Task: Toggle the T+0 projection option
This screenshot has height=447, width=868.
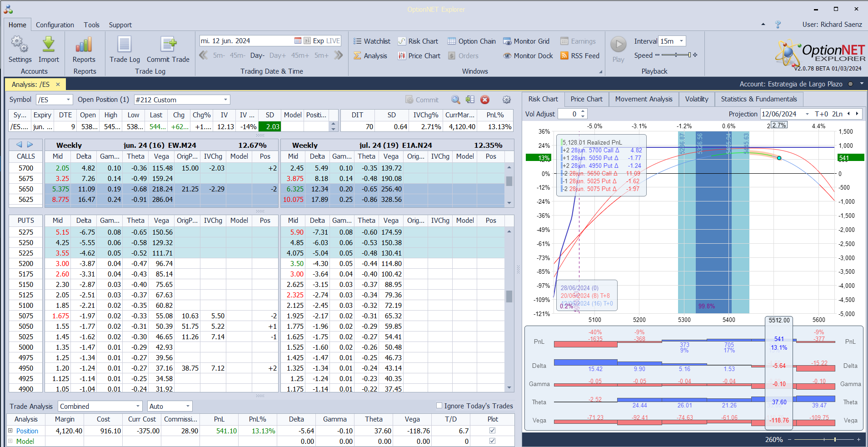Action: click(x=821, y=114)
